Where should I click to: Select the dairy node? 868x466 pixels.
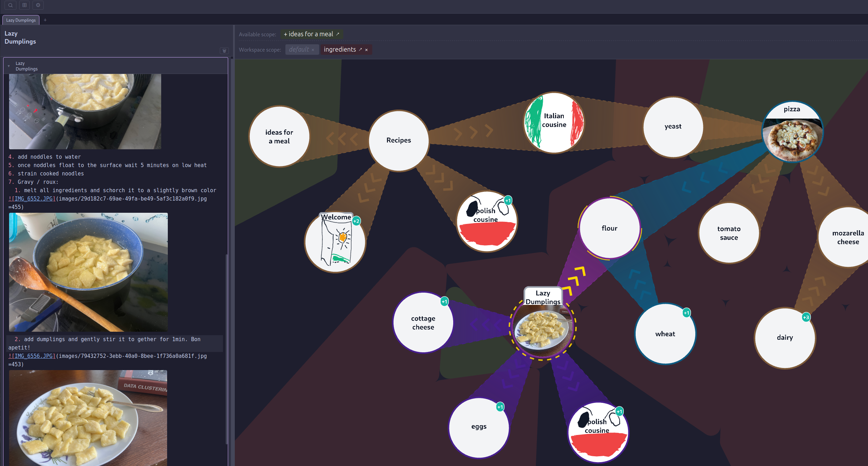pos(785,338)
